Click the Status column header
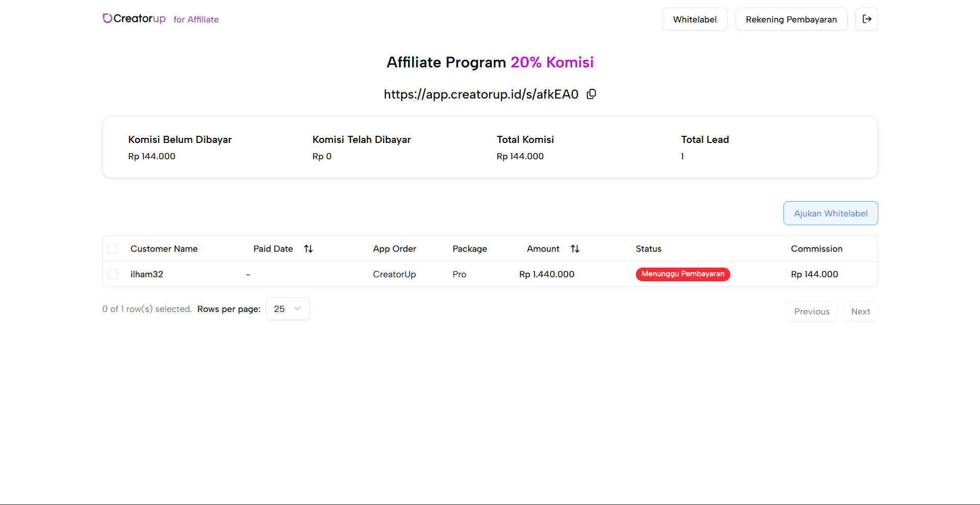 649,249
